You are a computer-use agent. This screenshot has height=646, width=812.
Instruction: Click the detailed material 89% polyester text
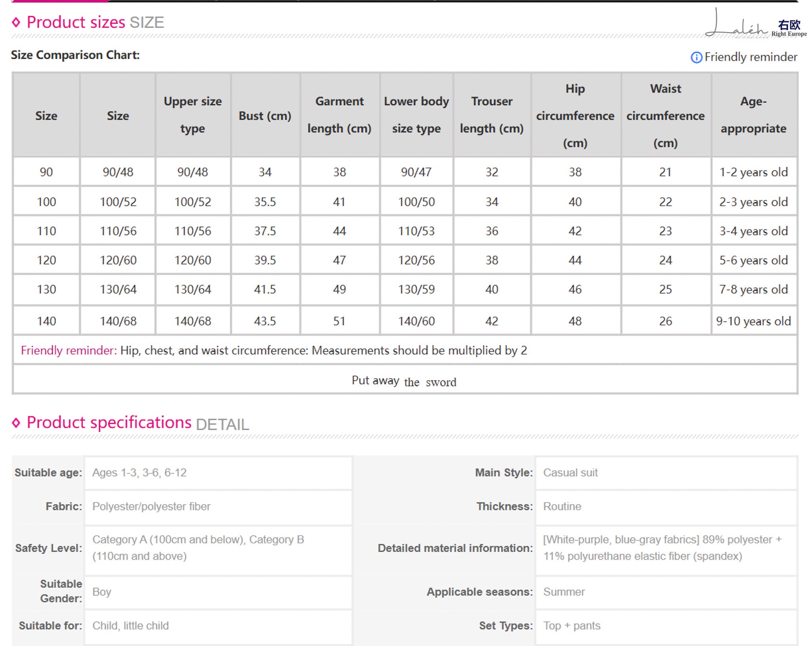click(x=662, y=548)
